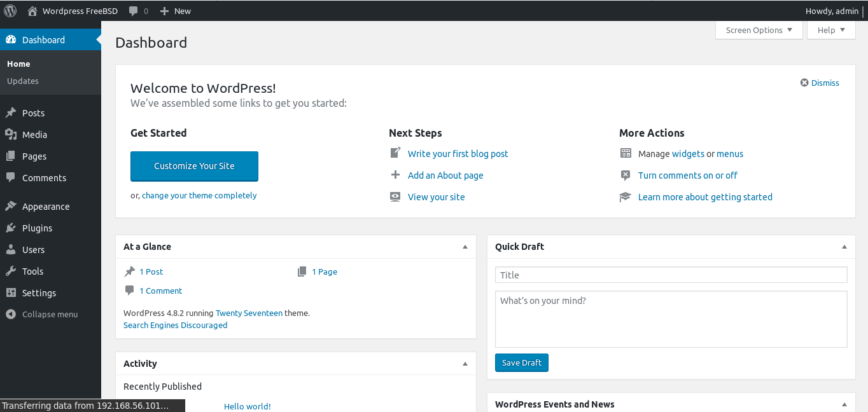Click the graduation cap icon beside Learn more

click(626, 196)
